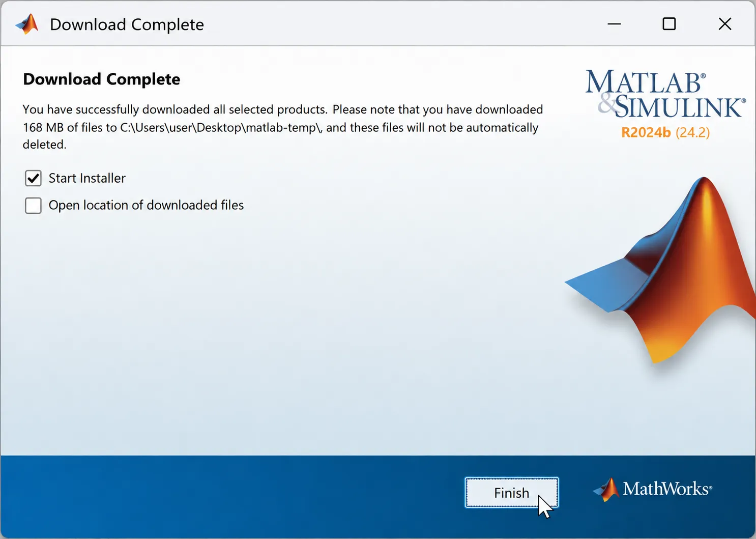Click the Open location of downloaded files label
Image resolution: width=756 pixels, height=539 pixels.
[x=146, y=205]
